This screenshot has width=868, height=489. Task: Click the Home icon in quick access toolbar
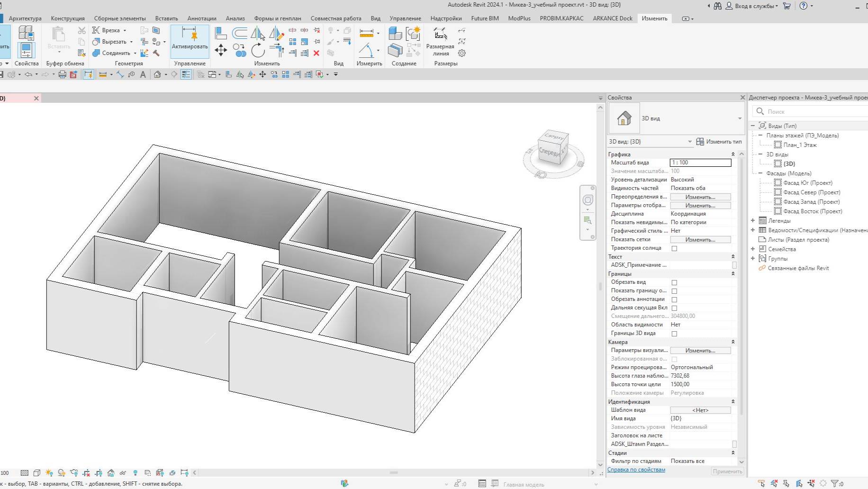point(156,74)
